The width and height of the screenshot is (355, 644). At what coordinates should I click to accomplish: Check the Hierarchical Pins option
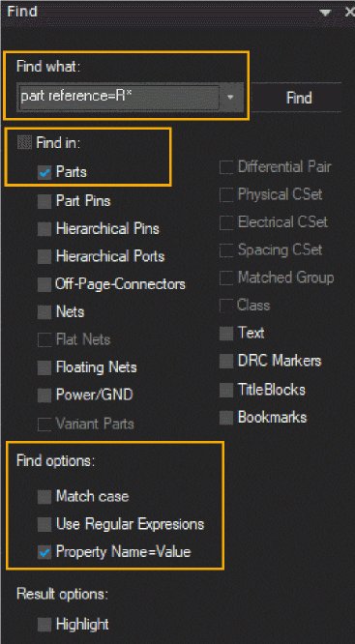click(x=44, y=229)
